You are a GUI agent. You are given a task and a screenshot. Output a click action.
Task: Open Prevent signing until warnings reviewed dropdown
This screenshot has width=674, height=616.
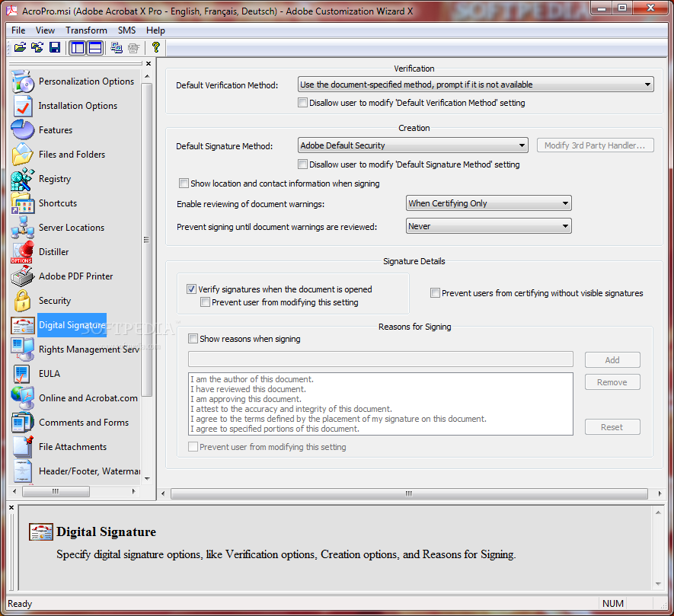(489, 226)
